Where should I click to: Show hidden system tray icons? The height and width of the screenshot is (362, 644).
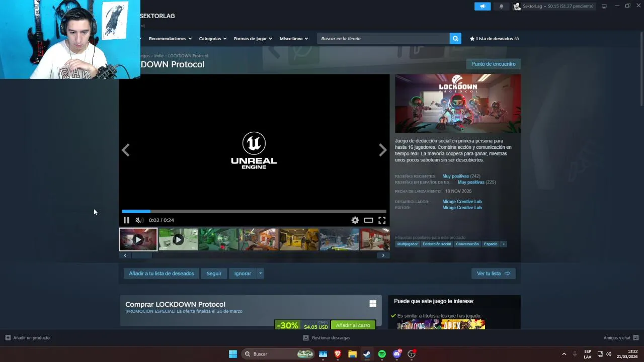(564, 354)
